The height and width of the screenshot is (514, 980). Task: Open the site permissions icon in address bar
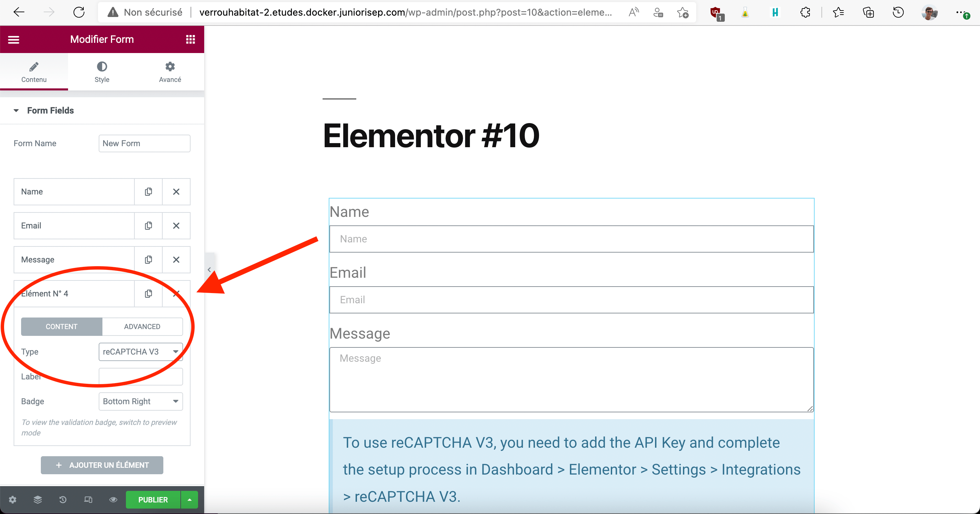point(658,12)
